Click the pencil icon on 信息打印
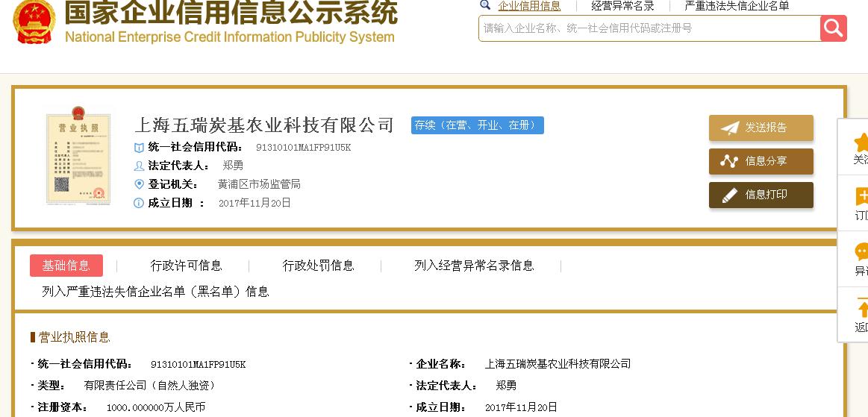This screenshot has height=417, width=868. tap(730, 195)
